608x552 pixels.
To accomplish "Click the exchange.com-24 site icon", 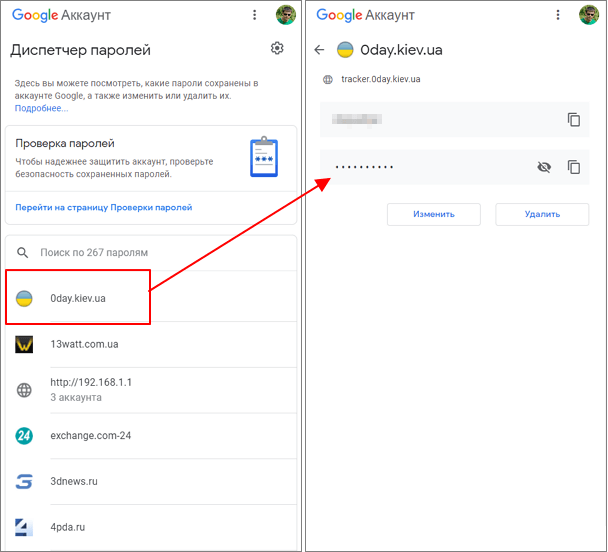I will [x=24, y=436].
